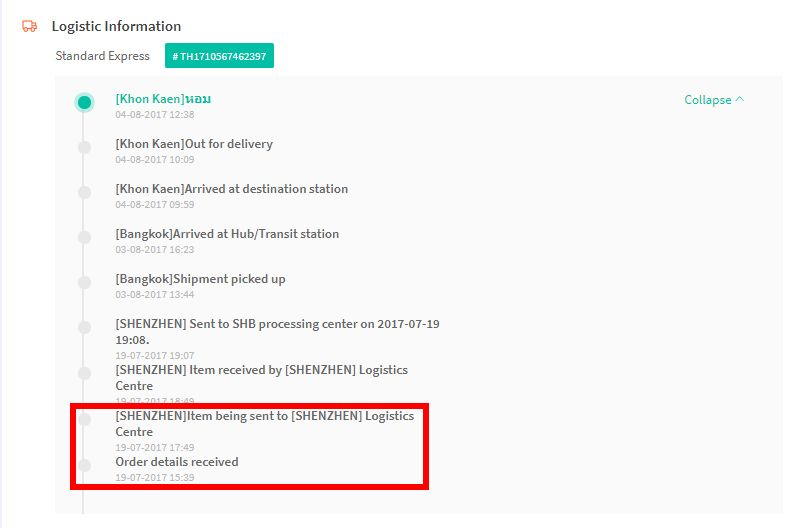Click Arrived at destination station timeline dot
The width and height of the screenshot is (807, 528).
pos(84,192)
